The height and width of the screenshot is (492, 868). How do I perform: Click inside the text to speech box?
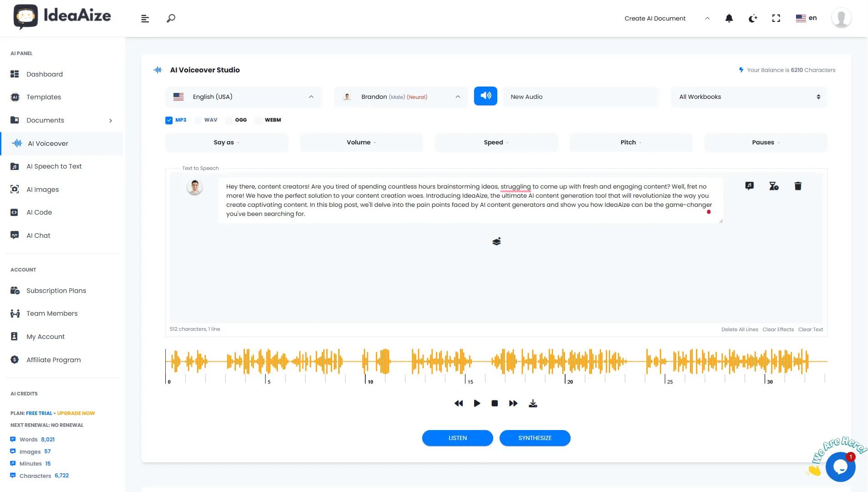470,200
